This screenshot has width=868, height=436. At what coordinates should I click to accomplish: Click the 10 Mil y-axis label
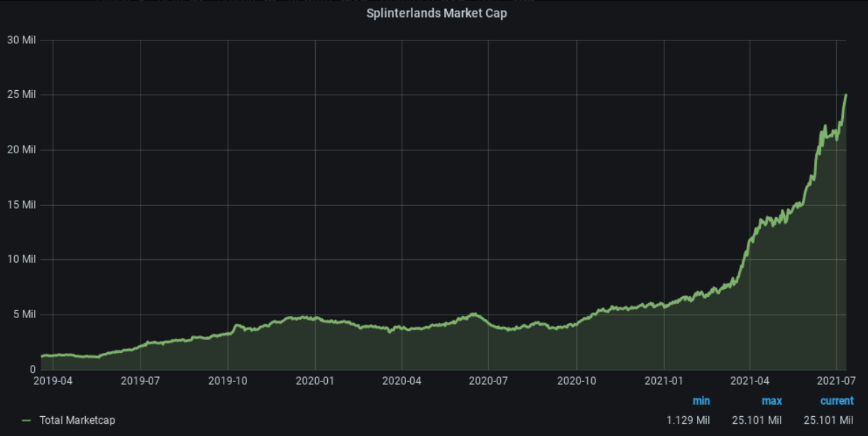pos(21,259)
